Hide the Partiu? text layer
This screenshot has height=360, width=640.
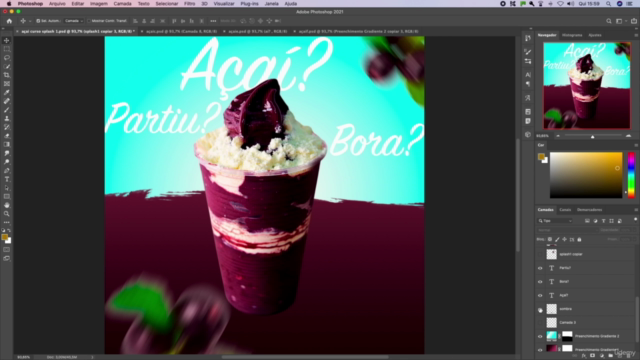pyautogui.click(x=540, y=268)
